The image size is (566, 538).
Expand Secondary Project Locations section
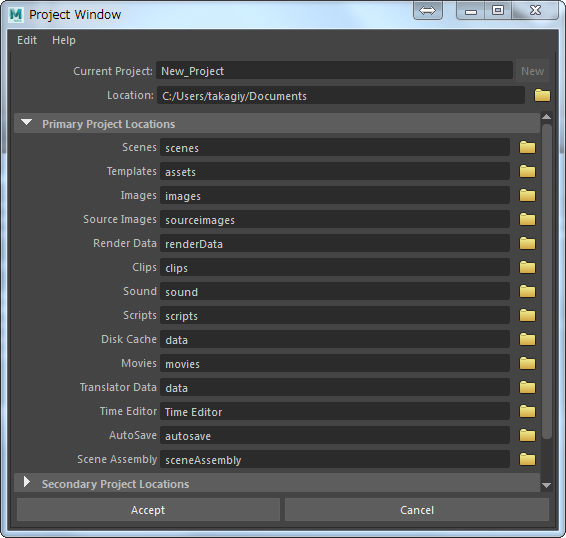pyautogui.click(x=26, y=482)
